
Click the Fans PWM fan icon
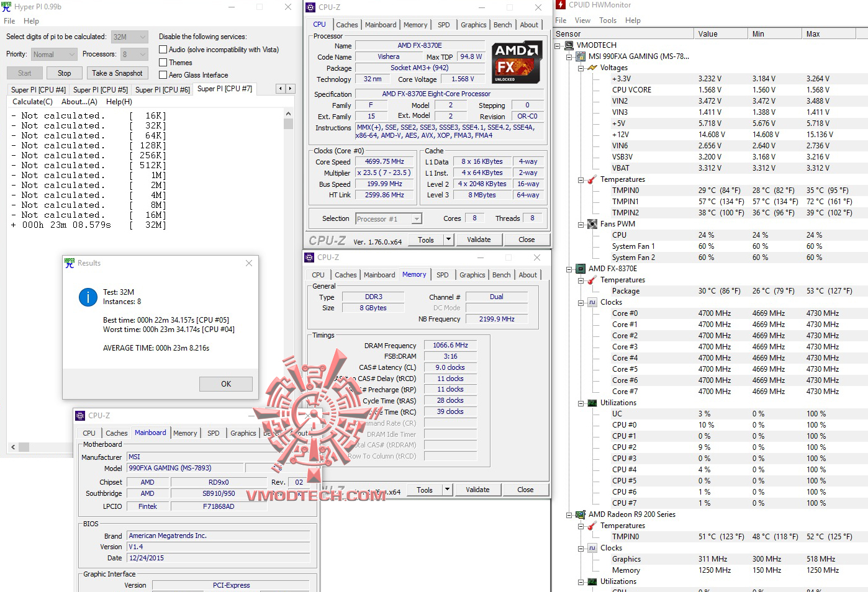click(592, 224)
